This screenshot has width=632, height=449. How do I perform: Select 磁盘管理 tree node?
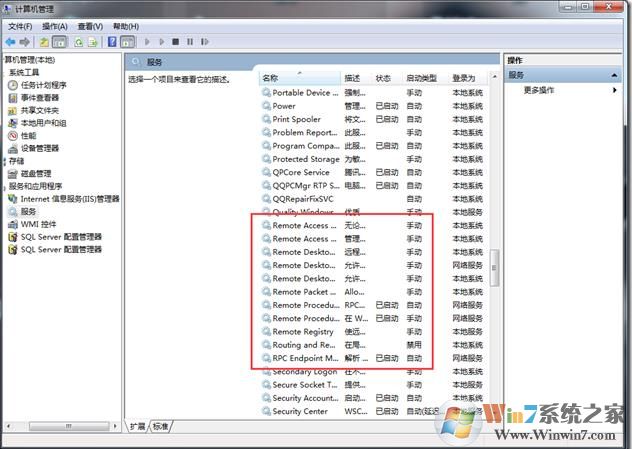click(x=30, y=174)
